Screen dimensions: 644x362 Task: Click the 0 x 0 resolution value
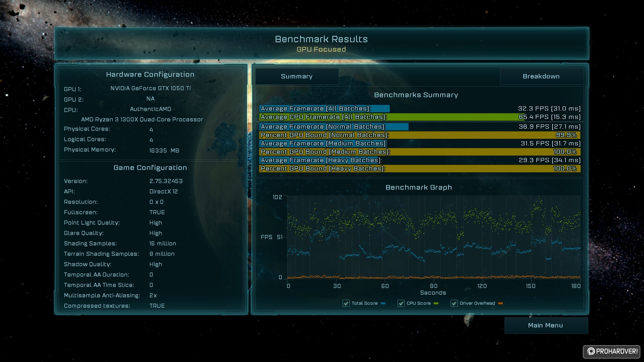(157, 202)
